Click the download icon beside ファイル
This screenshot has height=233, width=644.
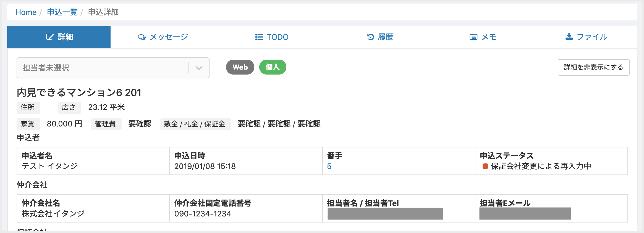coord(569,37)
